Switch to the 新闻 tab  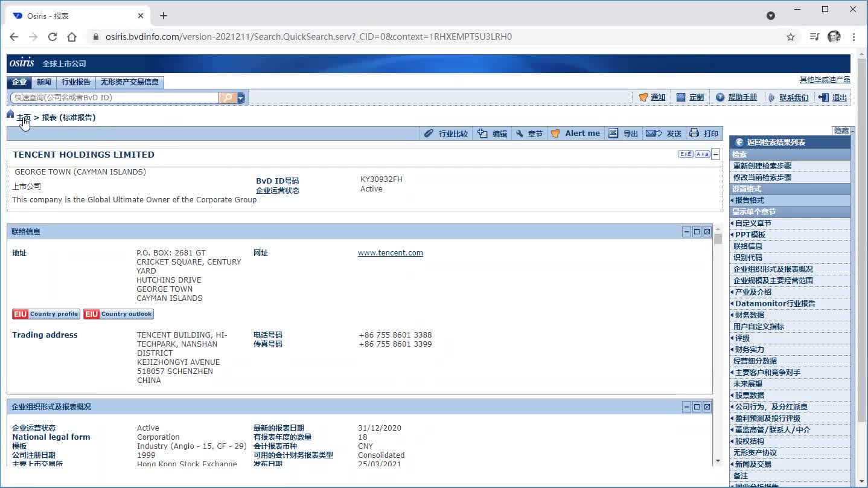pyautogui.click(x=44, y=82)
